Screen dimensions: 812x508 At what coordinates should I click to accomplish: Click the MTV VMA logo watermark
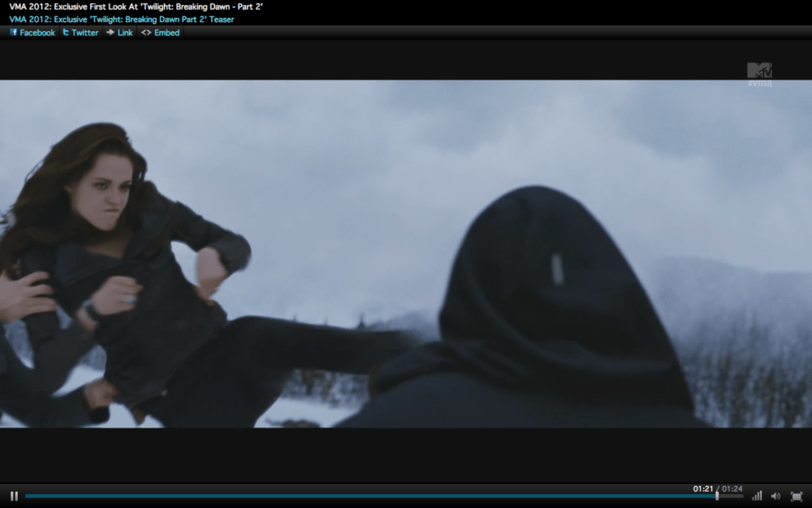click(759, 74)
